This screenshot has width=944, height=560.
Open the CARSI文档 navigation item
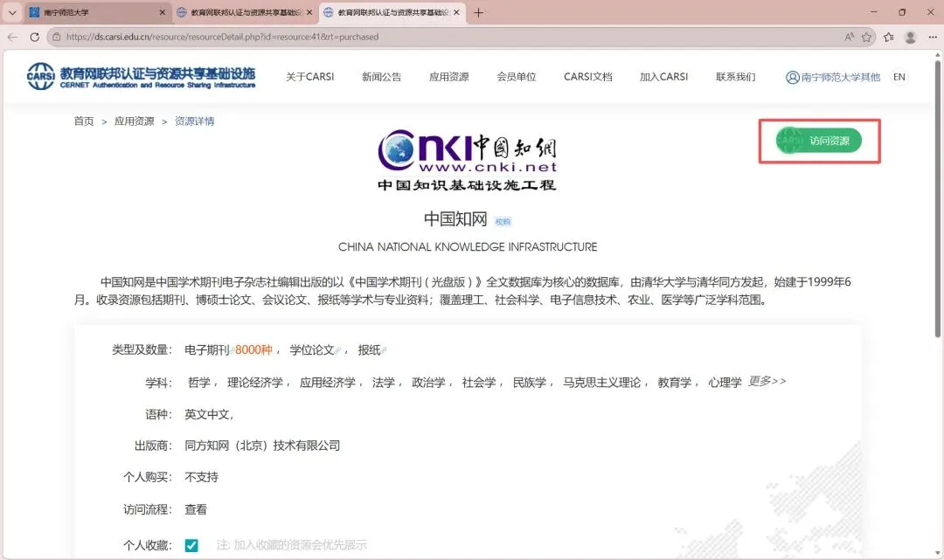pyautogui.click(x=587, y=77)
